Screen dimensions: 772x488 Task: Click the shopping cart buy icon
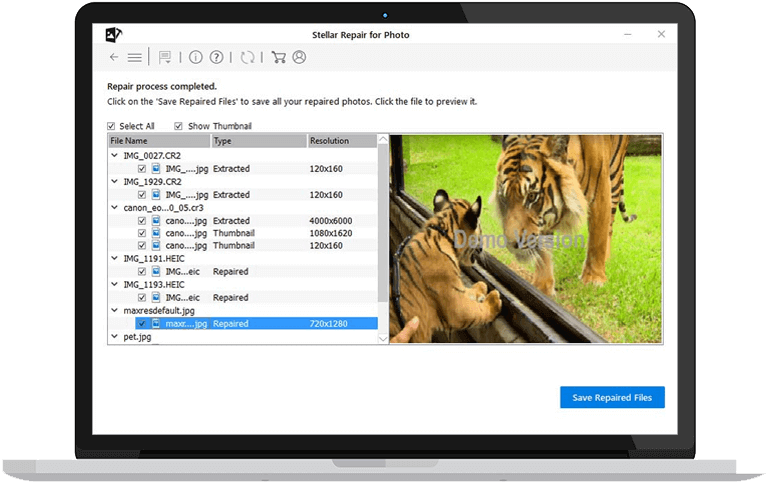click(x=278, y=58)
